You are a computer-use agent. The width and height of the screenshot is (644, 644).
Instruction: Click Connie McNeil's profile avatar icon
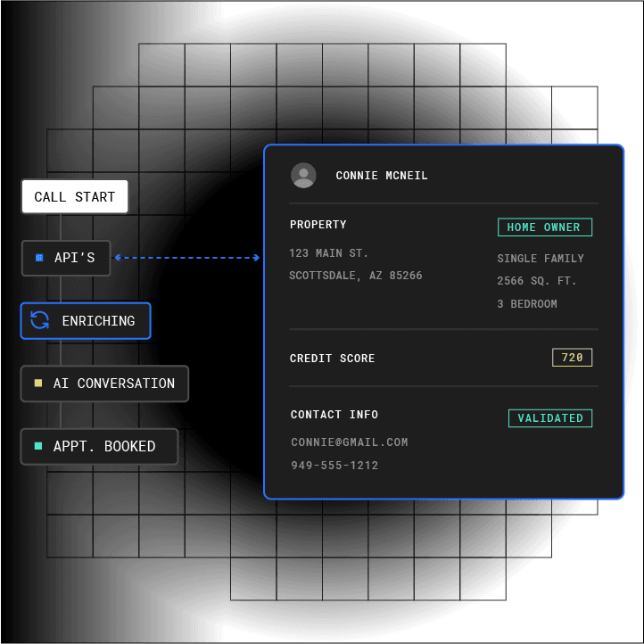(x=303, y=176)
